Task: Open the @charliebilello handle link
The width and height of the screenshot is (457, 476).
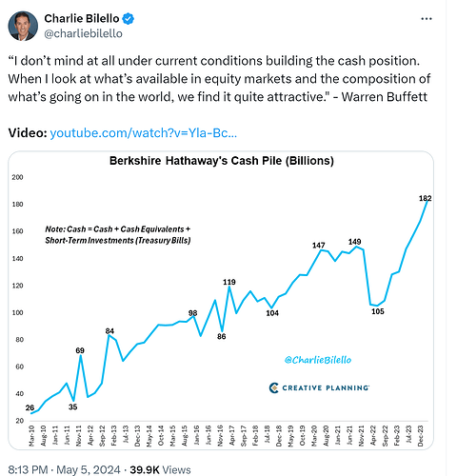Action: click(83, 33)
